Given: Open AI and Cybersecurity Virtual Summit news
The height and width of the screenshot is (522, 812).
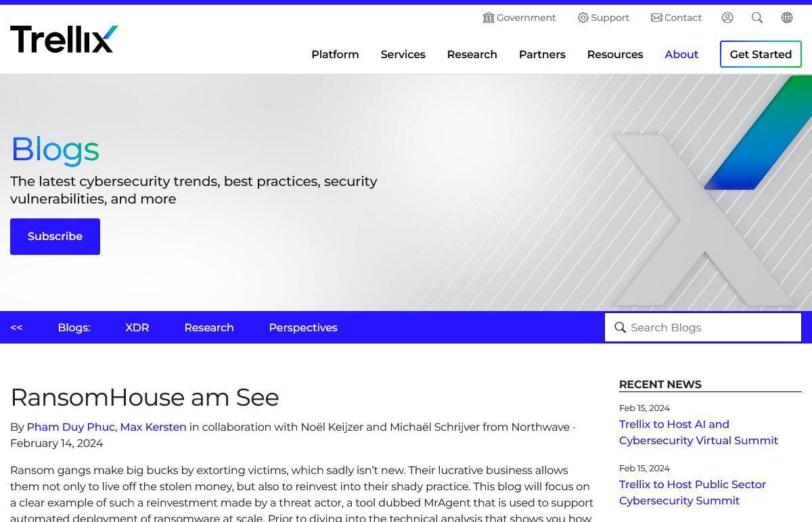Looking at the screenshot, I should tap(698, 433).
